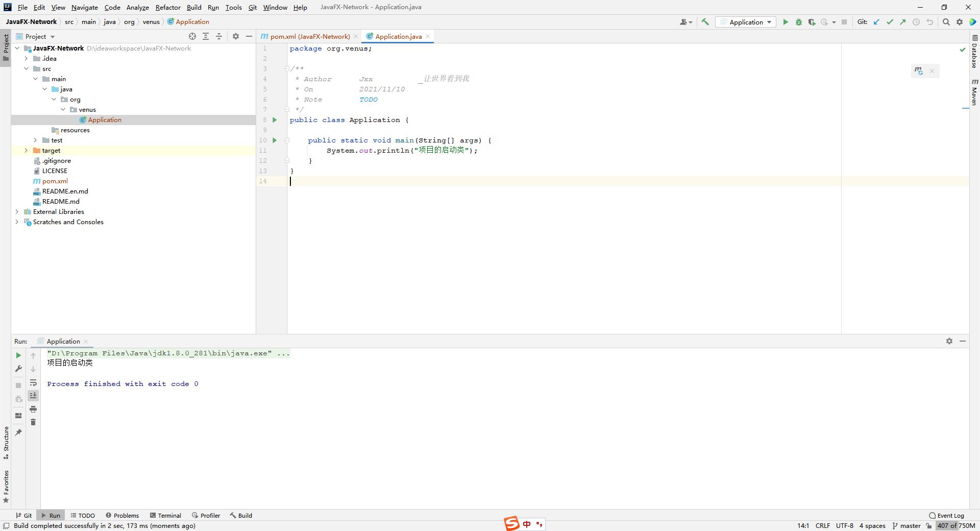Close the Application.java editor tab
Image resolution: width=980 pixels, height=531 pixels.
428,36
